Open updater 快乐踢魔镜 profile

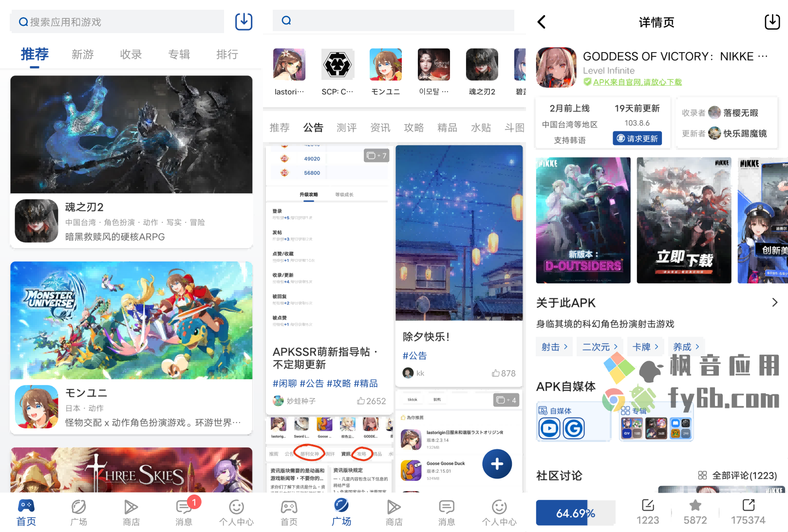(738, 133)
